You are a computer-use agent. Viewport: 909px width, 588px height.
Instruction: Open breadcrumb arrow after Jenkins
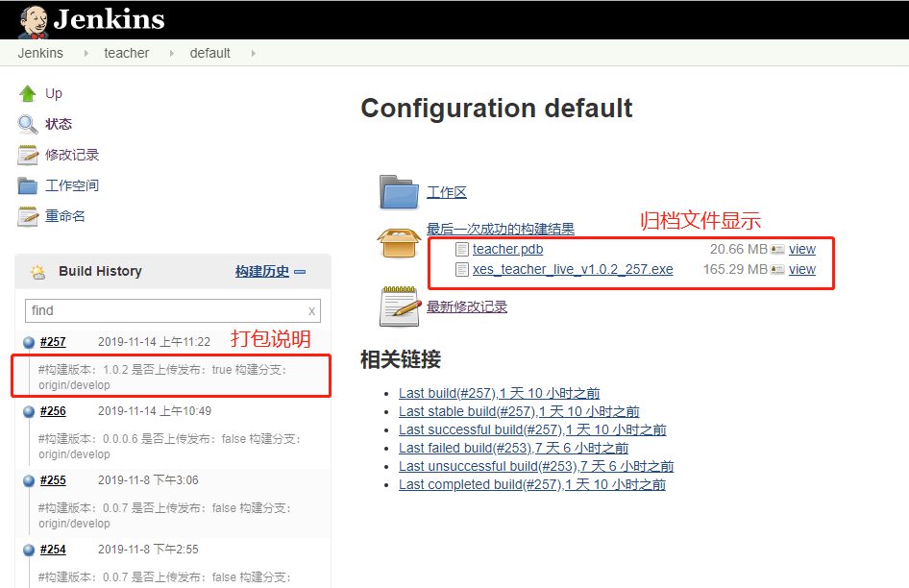coord(86,54)
